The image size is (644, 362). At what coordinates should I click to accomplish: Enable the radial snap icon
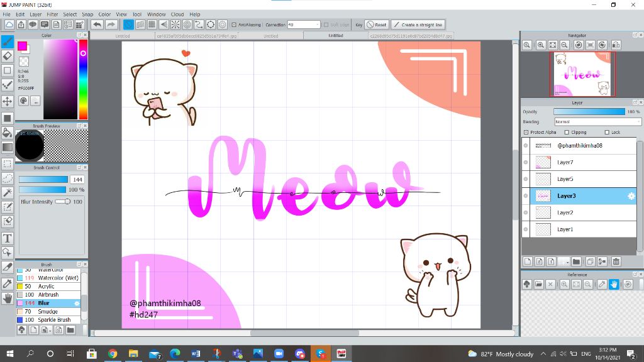[175, 25]
